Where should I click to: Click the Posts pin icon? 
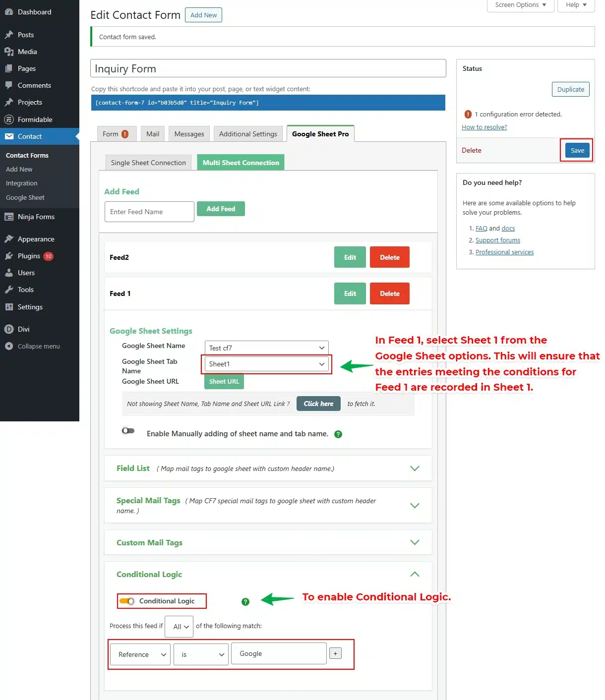pyautogui.click(x=8, y=35)
